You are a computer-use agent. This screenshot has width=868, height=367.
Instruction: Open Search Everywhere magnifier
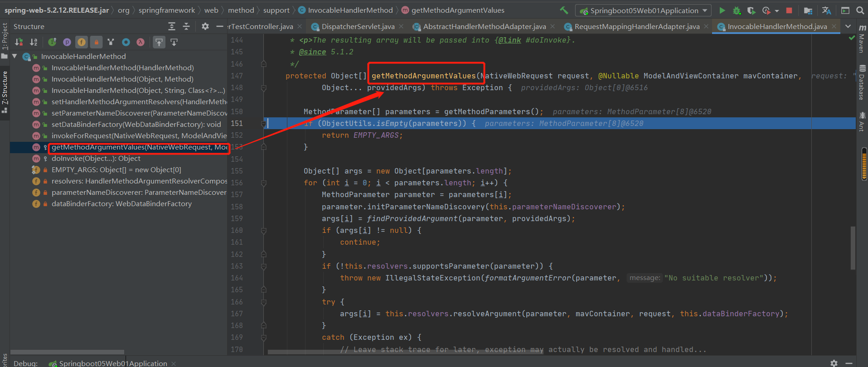(x=860, y=10)
